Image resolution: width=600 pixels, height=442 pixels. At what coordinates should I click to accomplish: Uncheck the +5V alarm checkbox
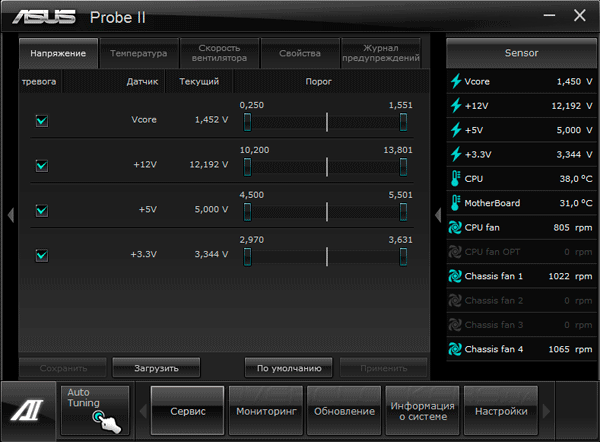point(42,210)
